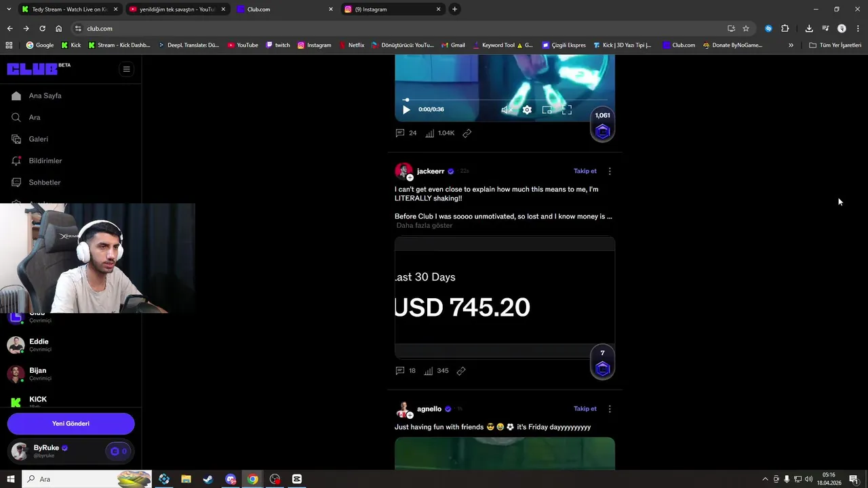868x488 pixels.
Task: Reload the club.com page
Action: [x=42, y=28]
